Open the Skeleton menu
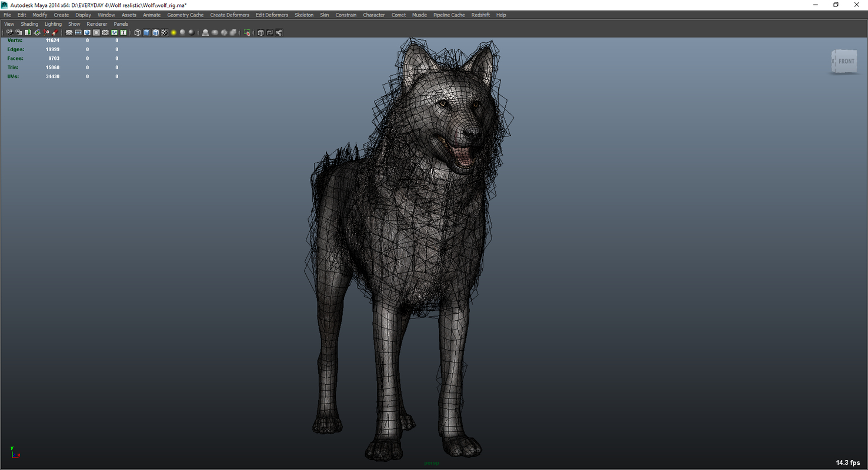 pyautogui.click(x=304, y=15)
